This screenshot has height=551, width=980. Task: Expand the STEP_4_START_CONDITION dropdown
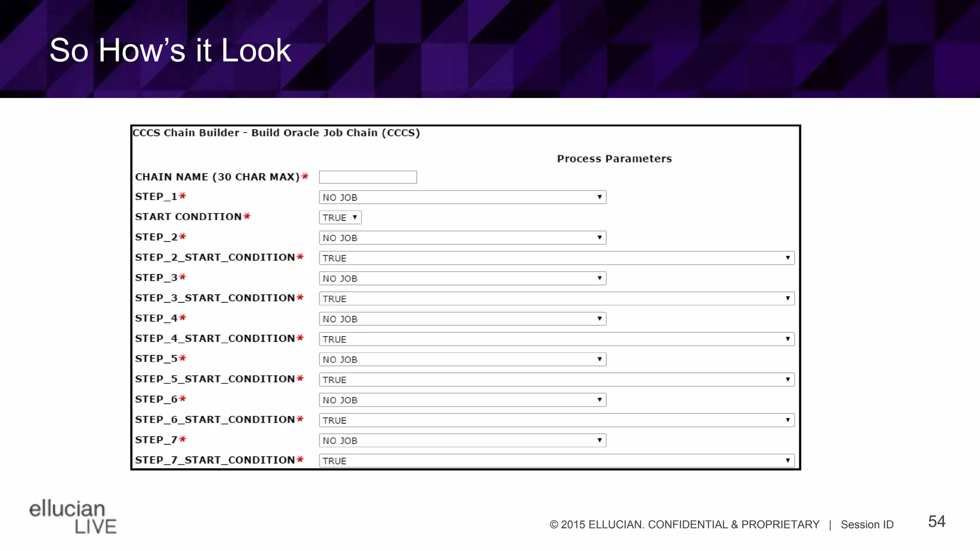557,339
